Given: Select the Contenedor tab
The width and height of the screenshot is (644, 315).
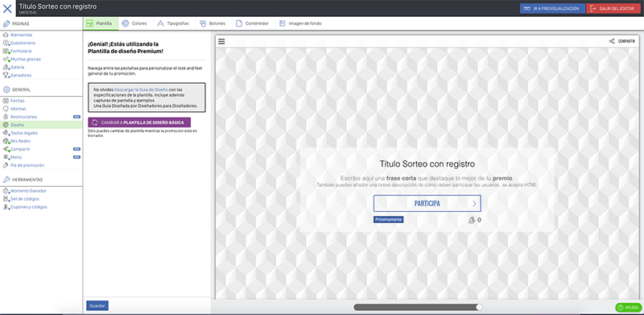Looking at the screenshot, I should 252,23.
